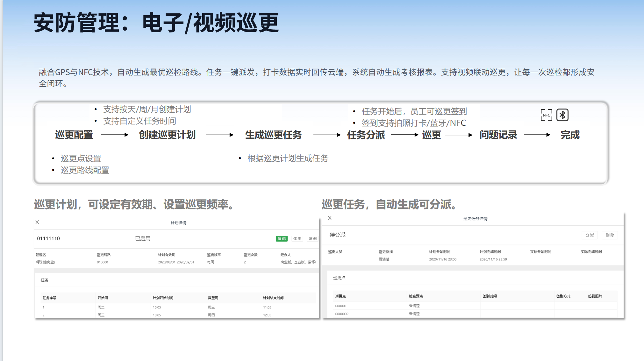
Task: Select the 创建巡更计划 flow step
Action: point(167,135)
